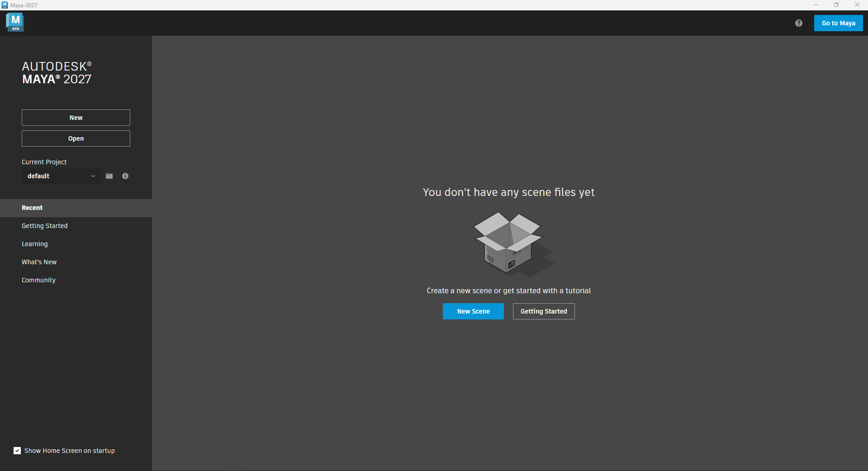
Task: Click the center Getting Started button
Action: (x=544, y=311)
